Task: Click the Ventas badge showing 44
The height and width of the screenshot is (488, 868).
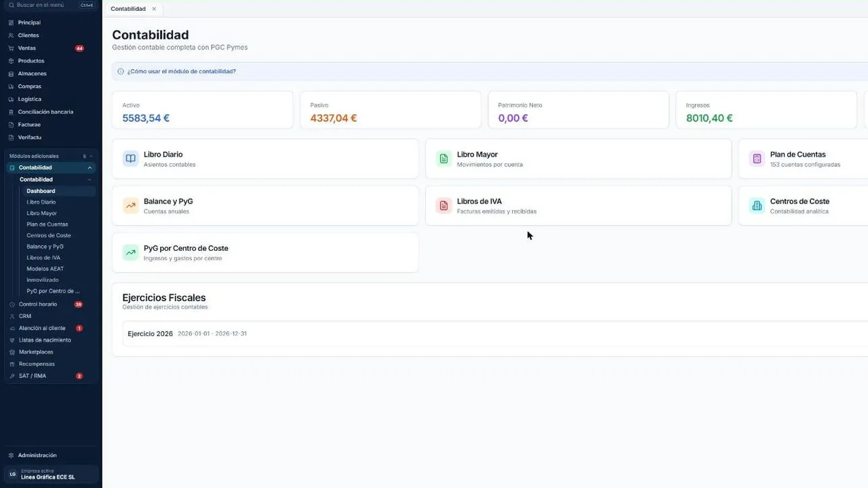Action: point(79,48)
